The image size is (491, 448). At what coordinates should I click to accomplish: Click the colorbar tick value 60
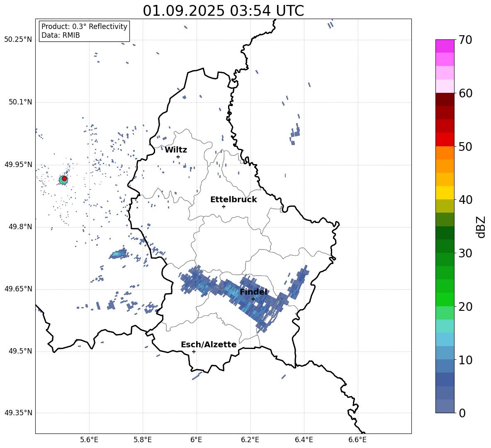point(465,93)
